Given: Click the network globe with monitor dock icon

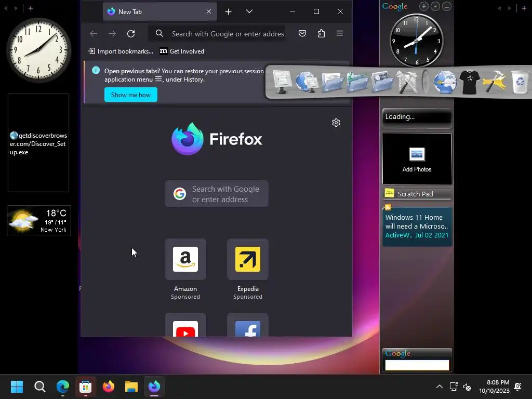Looking at the screenshot, I should click(x=307, y=82).
